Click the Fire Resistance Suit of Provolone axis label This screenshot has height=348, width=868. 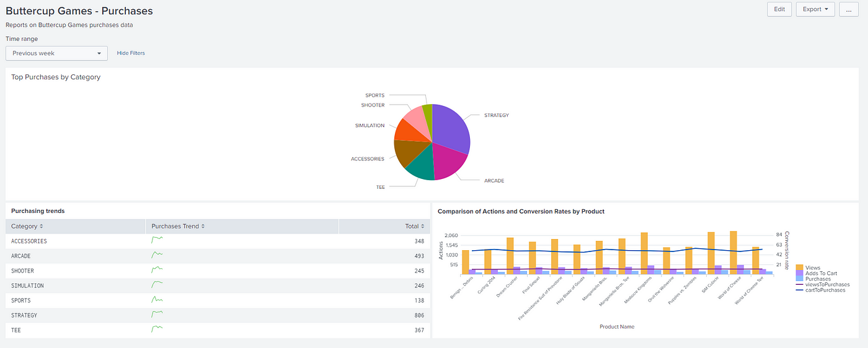540,299
